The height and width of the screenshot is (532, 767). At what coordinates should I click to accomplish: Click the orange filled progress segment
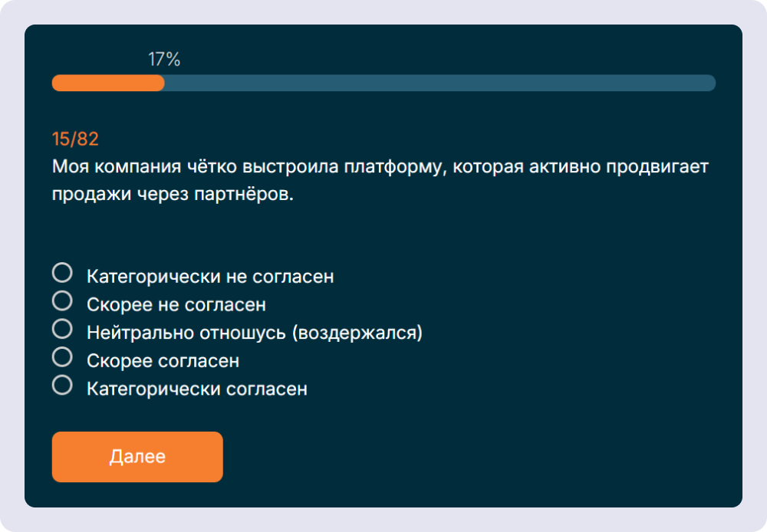pos(107,82)
